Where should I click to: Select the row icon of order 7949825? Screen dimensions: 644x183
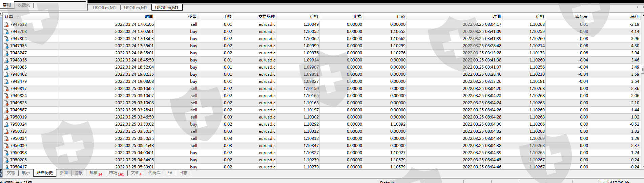pos(6,103)
